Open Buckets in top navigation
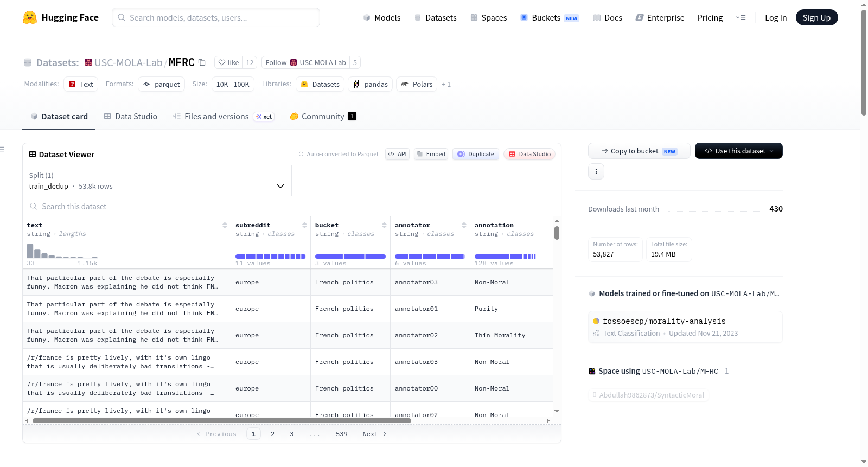Screen dimensions: 868x467 point(550,17)
